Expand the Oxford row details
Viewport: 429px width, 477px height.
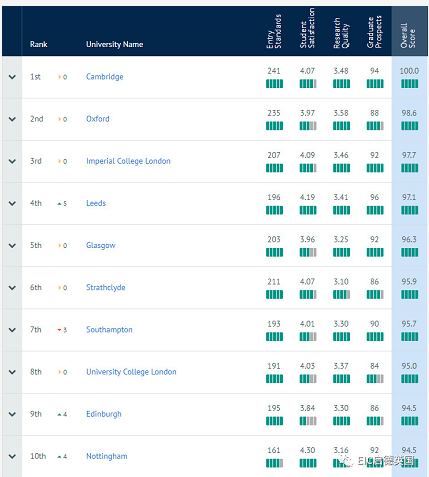coord(12,119)
